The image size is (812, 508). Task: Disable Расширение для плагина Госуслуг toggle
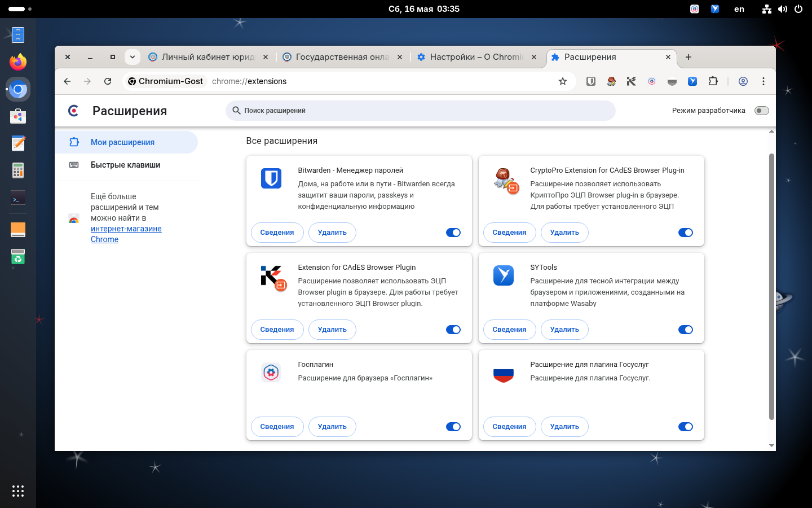click(686, 427)
